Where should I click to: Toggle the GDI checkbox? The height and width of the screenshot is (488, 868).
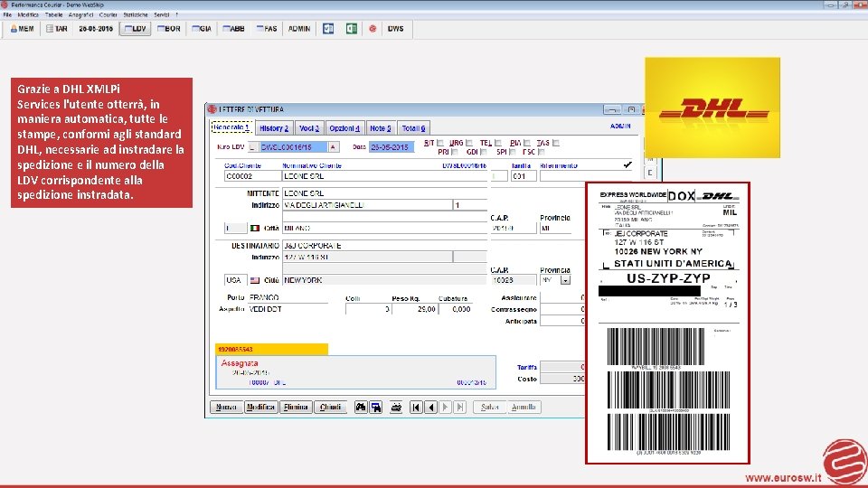coord(483,152)
